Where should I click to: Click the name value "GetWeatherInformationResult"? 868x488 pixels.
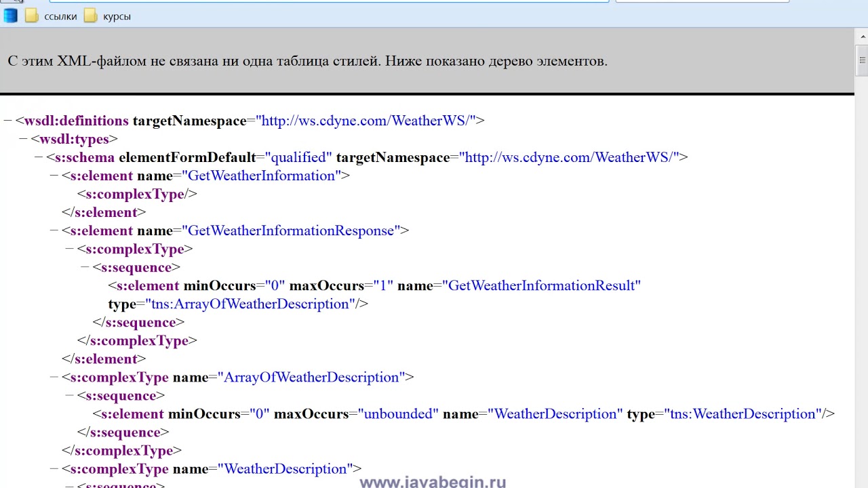point(541,285)
